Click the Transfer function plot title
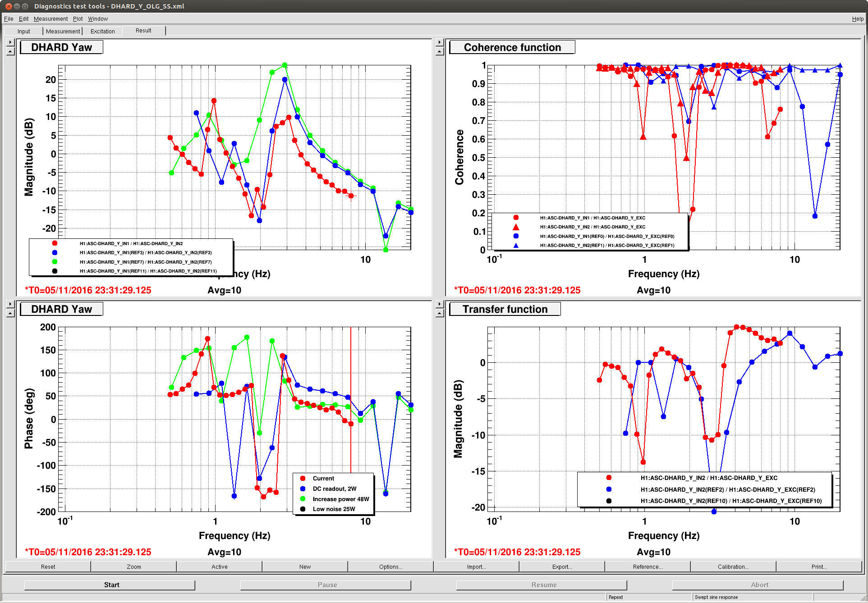This screenshot has height=603, width=868. (505, 309)
